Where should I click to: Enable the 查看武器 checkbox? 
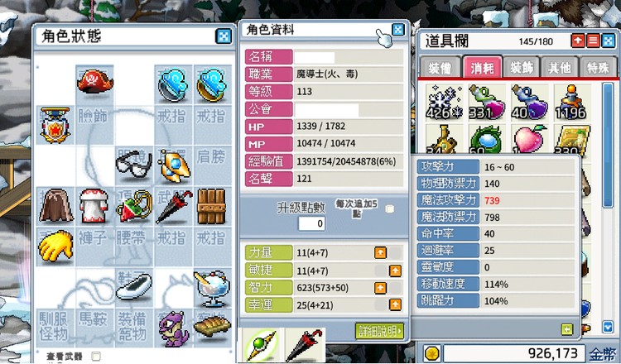(96, 356)
